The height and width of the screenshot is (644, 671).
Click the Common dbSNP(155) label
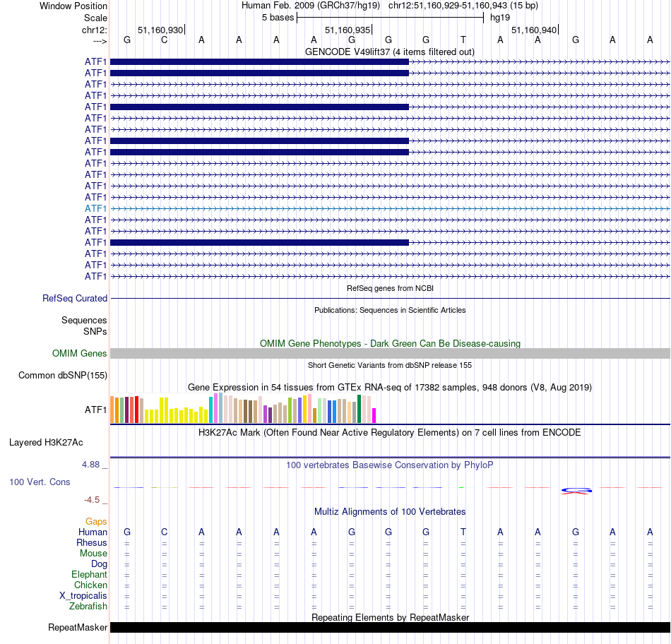(x=62, y=375)
